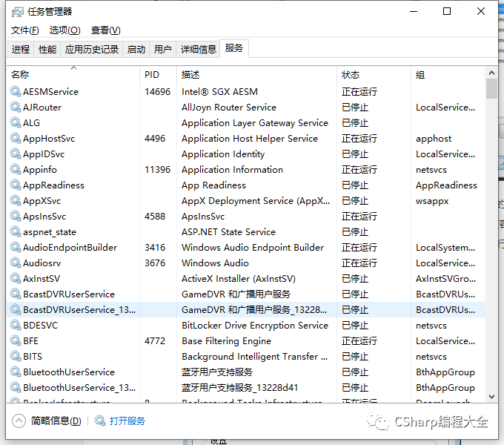Click PID 3676 in the Audiosrv row
The image size is (504, 445).
pyautogui.click(x=155, y=263)
